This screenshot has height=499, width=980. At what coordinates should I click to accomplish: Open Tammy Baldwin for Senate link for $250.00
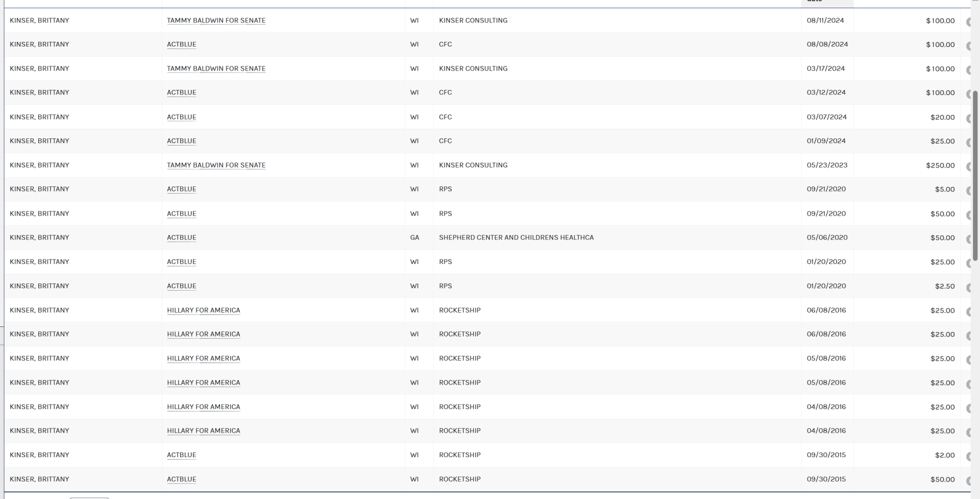(x=216, y=165)
